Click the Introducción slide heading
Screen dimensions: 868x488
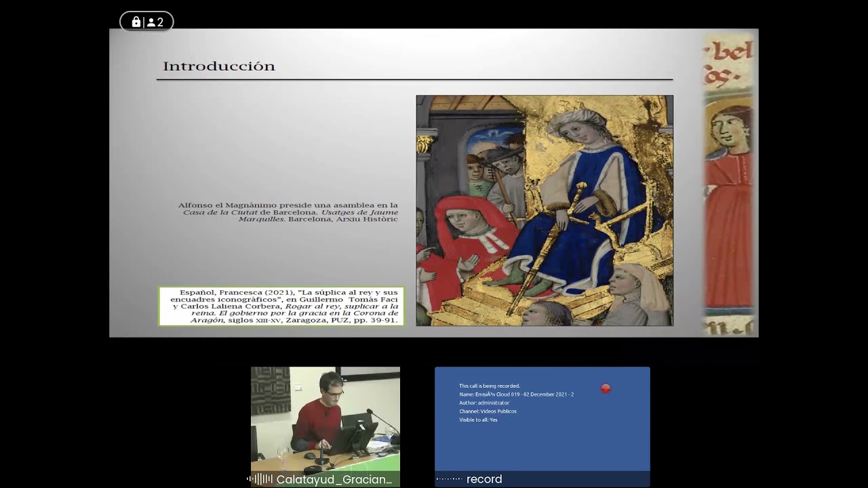219,66
